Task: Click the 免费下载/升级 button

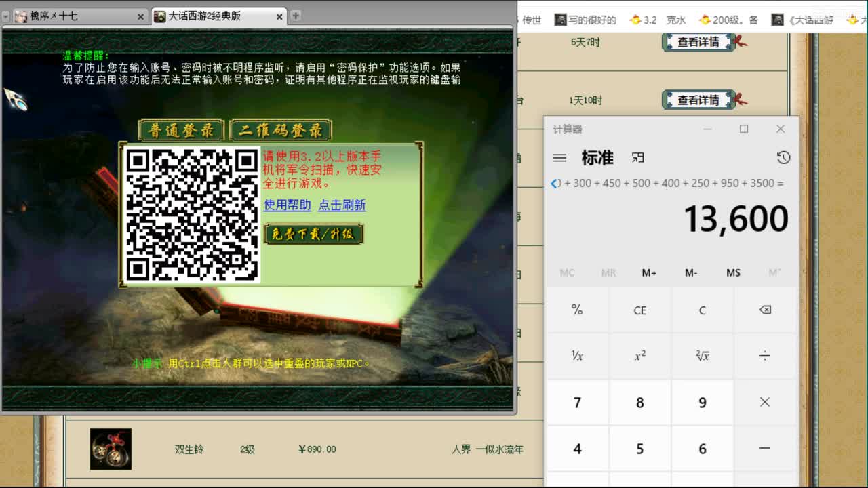Action: 313,234
